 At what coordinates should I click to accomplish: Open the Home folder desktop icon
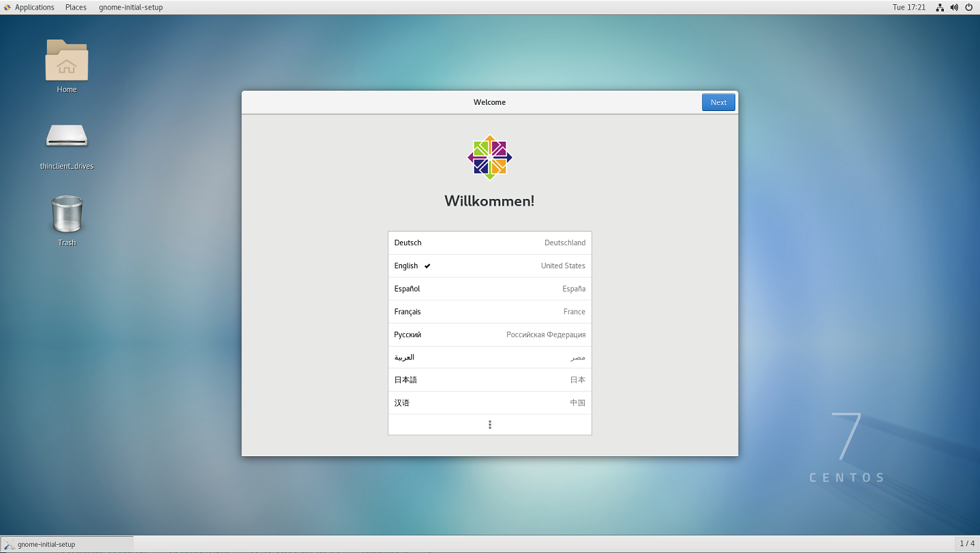tap(66, 61)
